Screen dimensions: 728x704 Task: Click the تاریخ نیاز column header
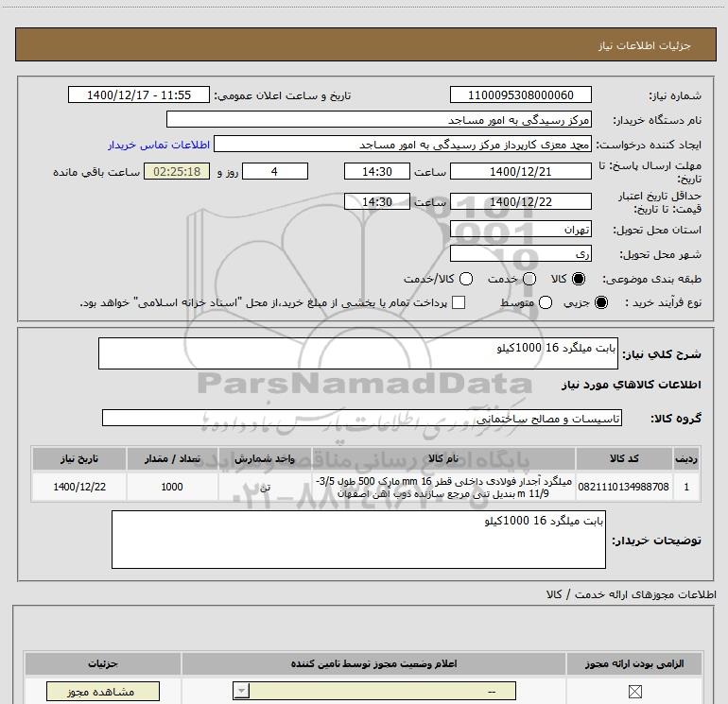coord(79,458)
